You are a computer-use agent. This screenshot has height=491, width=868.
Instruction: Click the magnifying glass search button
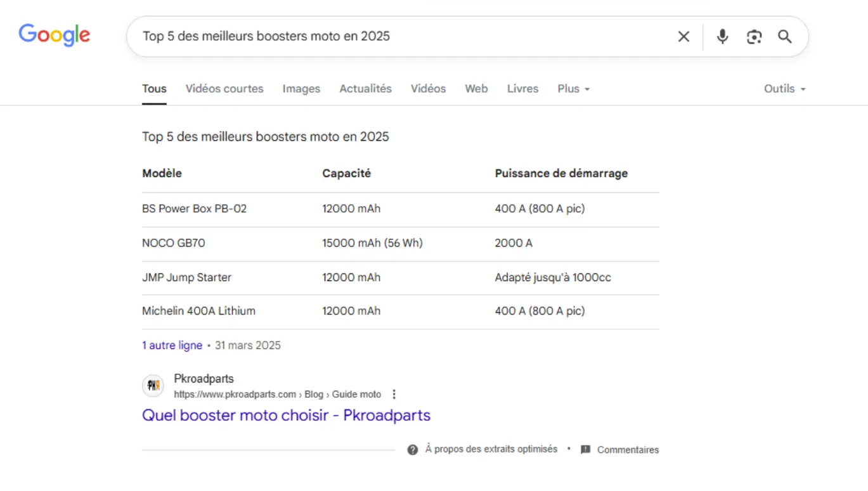tap(785, 37)
